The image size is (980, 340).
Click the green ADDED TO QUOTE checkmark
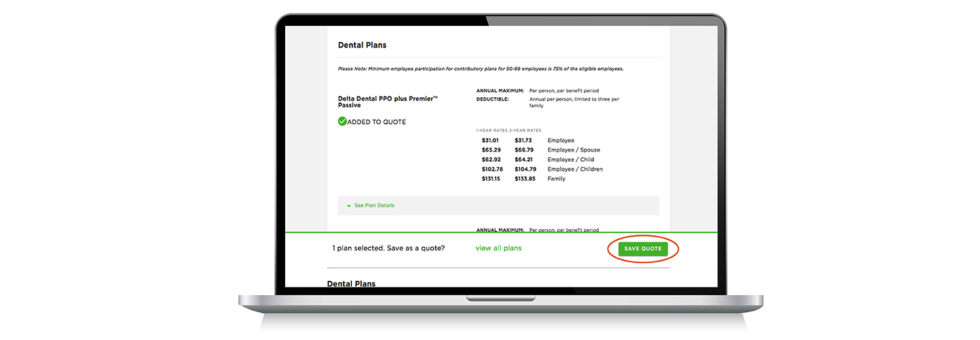tap(342, 122)
